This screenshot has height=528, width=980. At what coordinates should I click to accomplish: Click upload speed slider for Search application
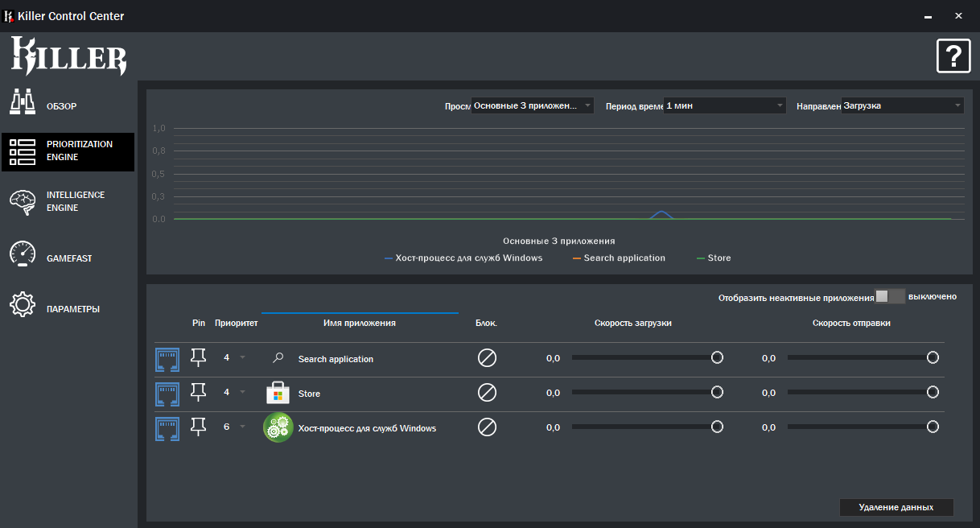(863, 357)
